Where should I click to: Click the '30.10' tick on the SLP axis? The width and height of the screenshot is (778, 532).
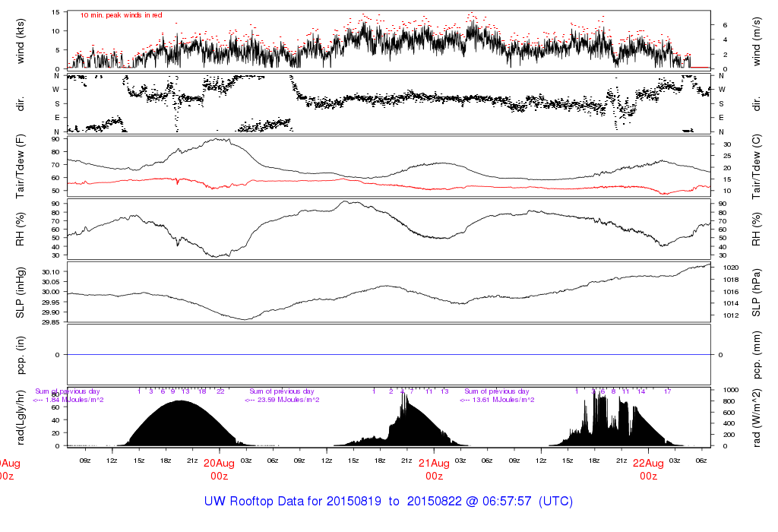[51, 272]
